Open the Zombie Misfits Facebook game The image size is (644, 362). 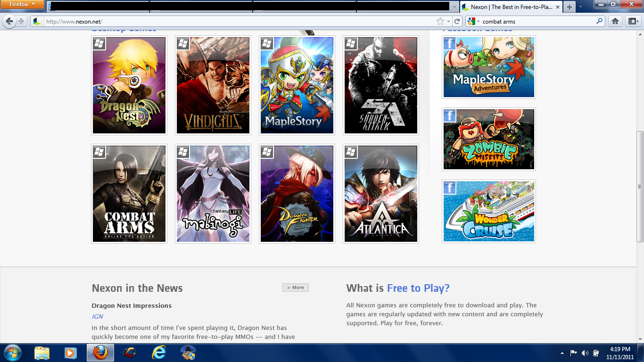coord(489,140)
